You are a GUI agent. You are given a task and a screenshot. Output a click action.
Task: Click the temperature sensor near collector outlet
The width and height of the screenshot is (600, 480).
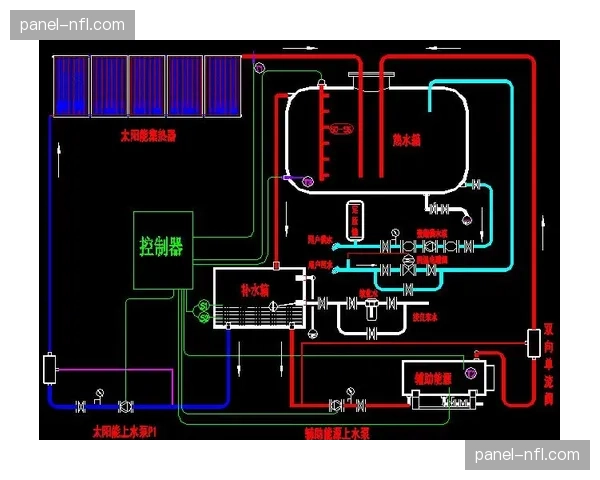260,66
